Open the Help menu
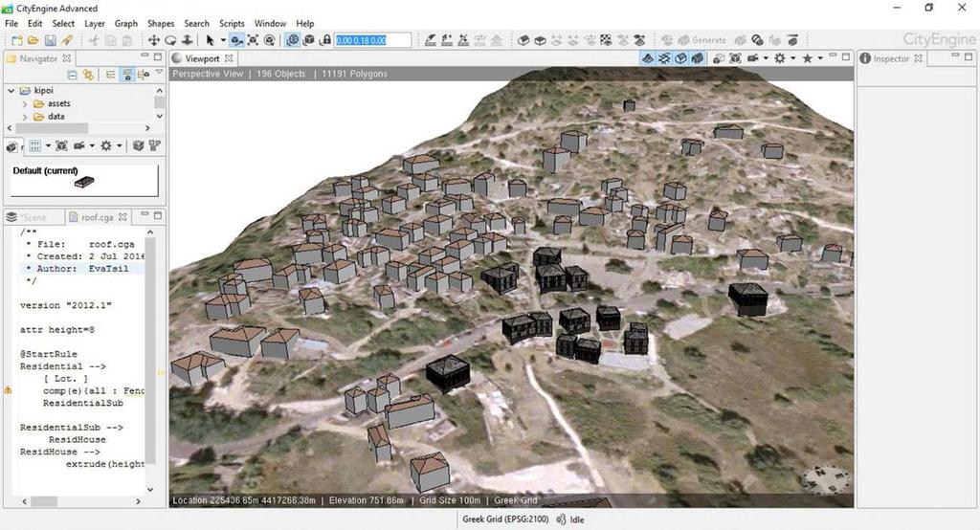This screenshot has height=530, width=980. pos(305,23)
